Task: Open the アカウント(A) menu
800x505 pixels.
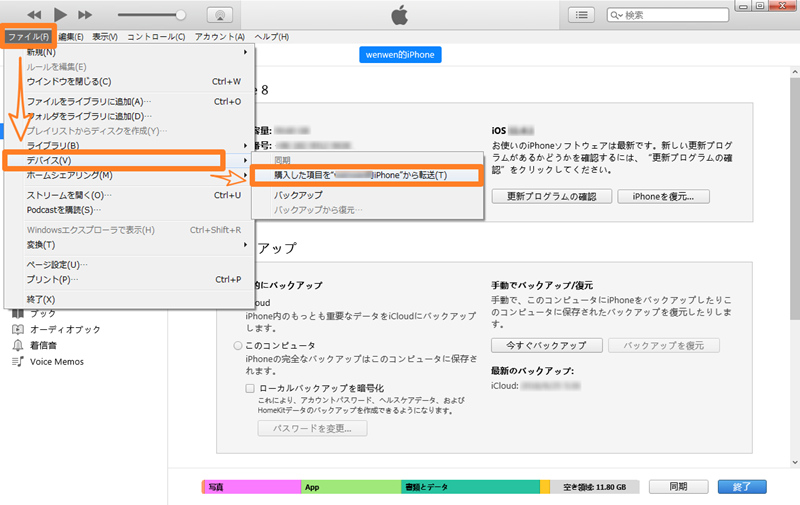Action: (x=220, y=37)
